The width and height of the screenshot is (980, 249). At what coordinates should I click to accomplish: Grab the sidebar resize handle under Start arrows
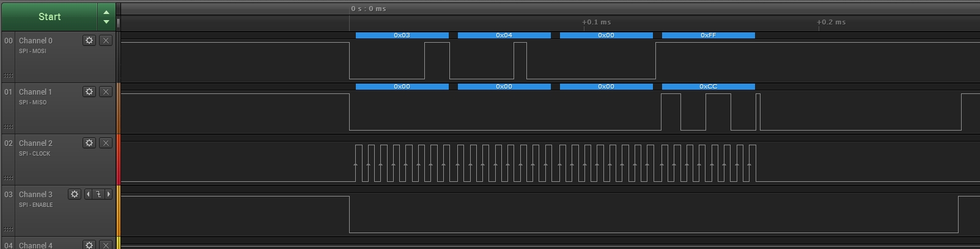(x=119, y=23)
